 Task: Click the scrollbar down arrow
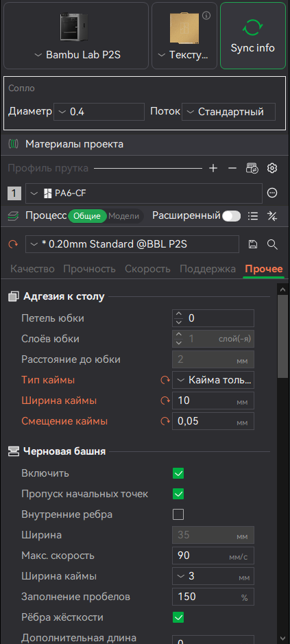(283, 637)
